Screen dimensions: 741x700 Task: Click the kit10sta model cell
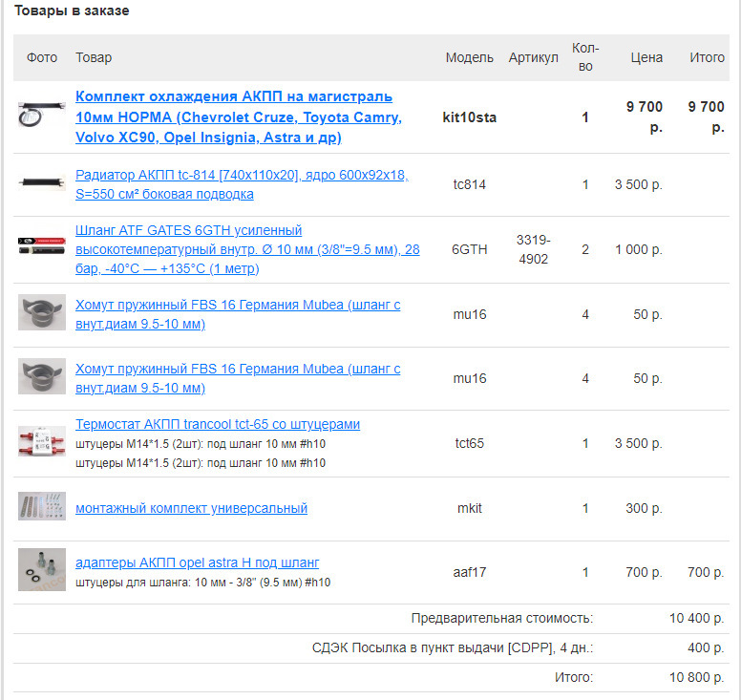[x=469, y=117]
